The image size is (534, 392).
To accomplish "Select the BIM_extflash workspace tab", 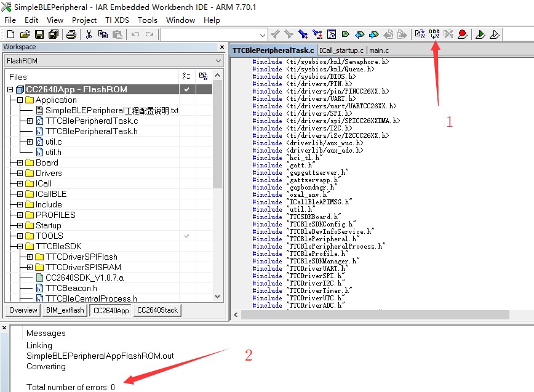I will 65,310.
